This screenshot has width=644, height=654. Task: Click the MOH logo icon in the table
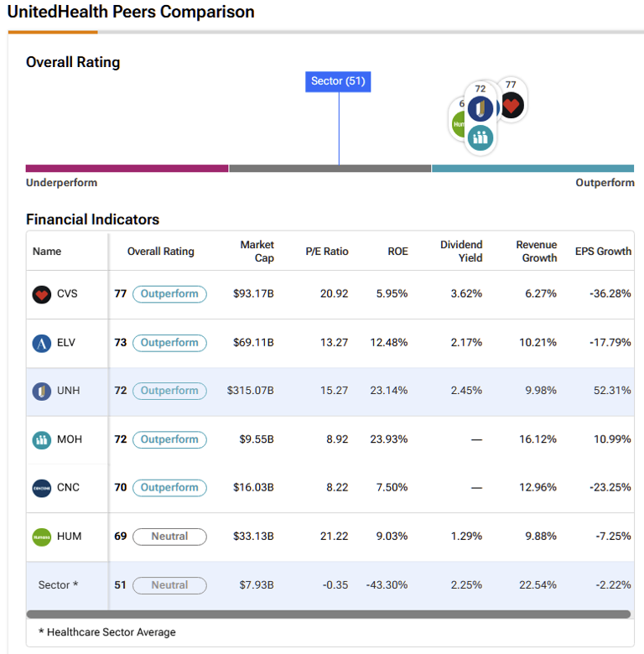click(x=41, y=440)
